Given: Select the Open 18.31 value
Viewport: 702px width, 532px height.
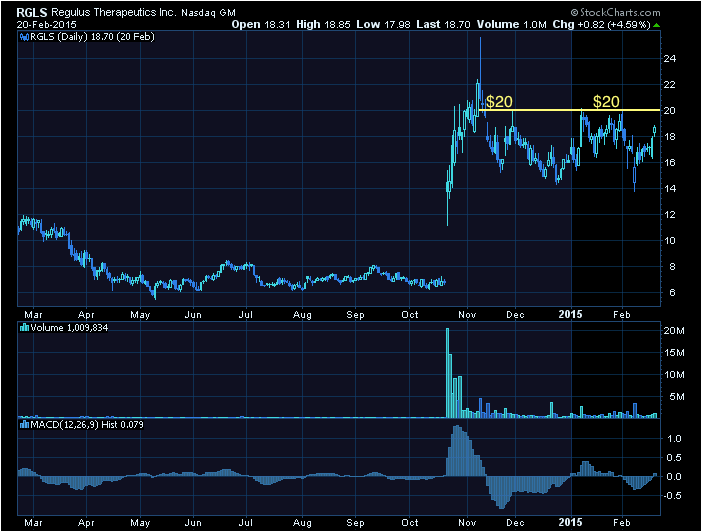Looking at the screenshot, I should (261, 25).
